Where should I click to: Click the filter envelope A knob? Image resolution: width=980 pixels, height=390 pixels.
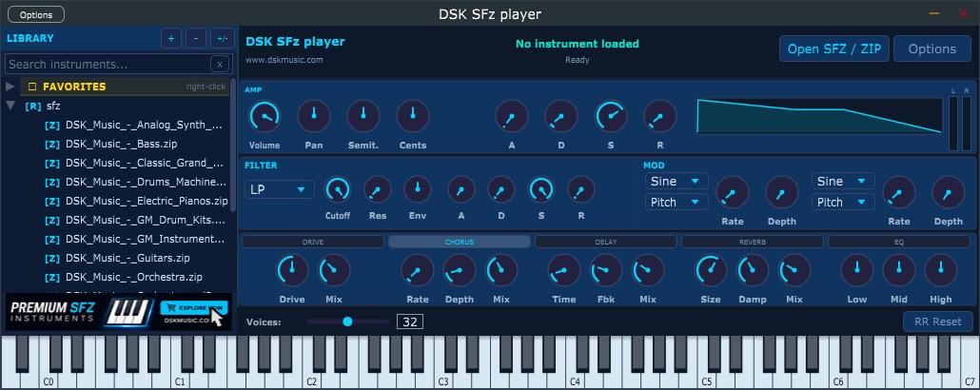(x=461, y=189)
